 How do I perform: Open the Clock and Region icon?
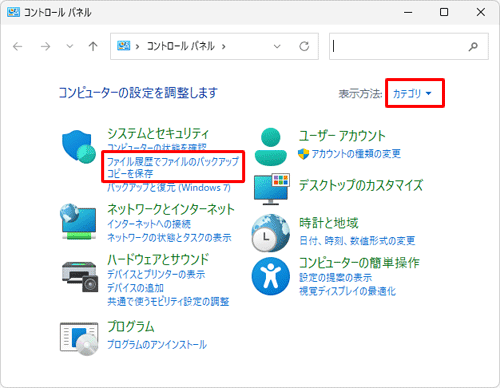tap(271, 233)
